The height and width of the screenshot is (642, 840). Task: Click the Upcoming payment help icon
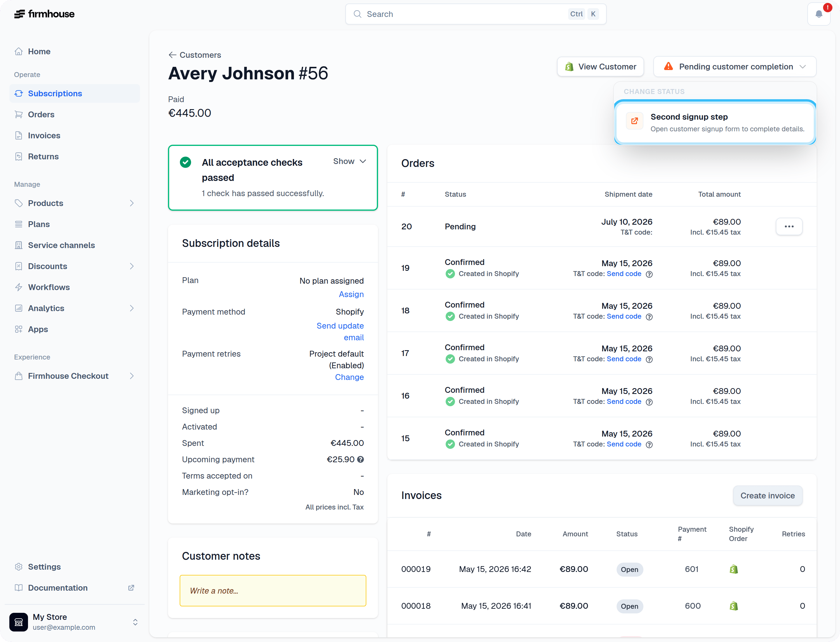pos(360,460)
